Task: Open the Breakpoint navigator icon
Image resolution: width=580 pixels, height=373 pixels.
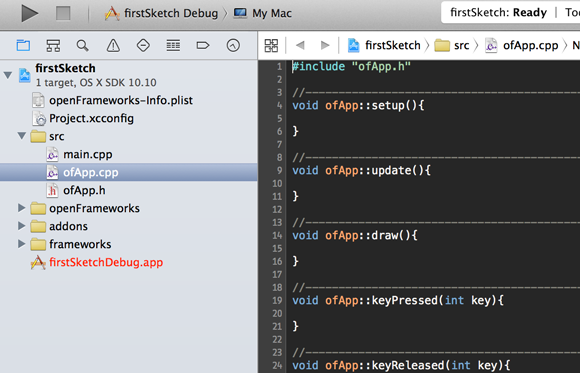Action: 203,46
